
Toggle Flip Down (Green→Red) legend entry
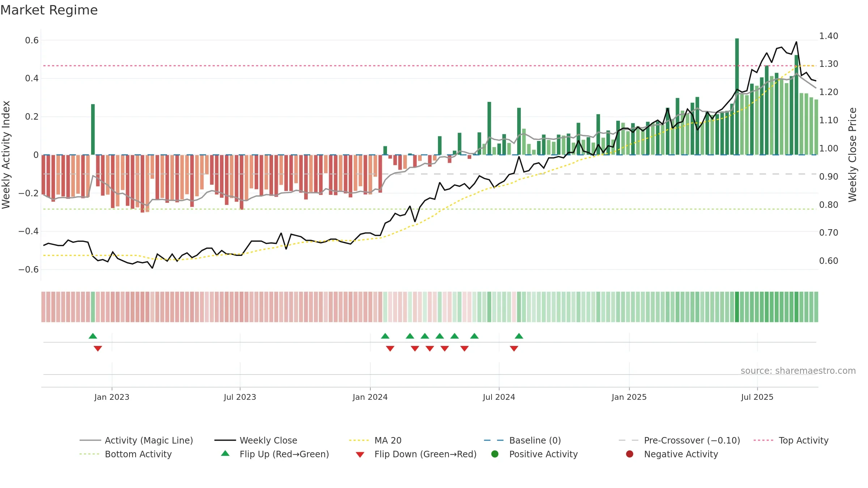[x=416, y=454]
